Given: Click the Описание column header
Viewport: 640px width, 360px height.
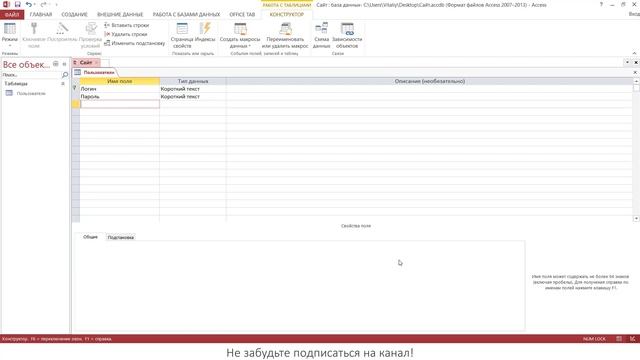Looking at the screenshot, I should pos(429,81).
